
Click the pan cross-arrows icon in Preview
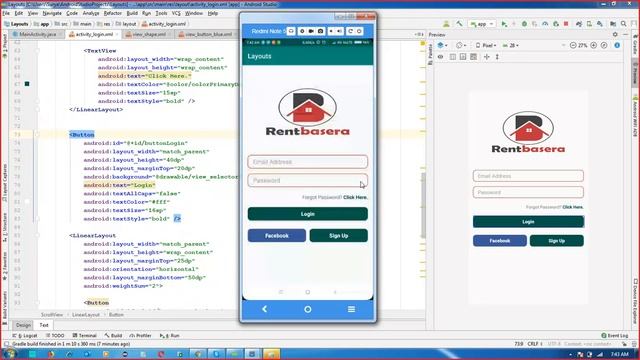[487, 57]
